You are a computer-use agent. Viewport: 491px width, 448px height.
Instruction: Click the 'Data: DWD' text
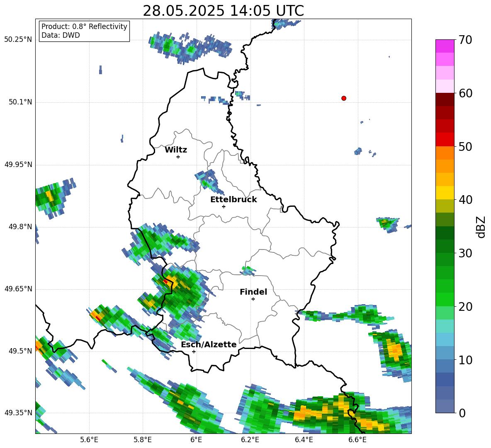point(61,35)
